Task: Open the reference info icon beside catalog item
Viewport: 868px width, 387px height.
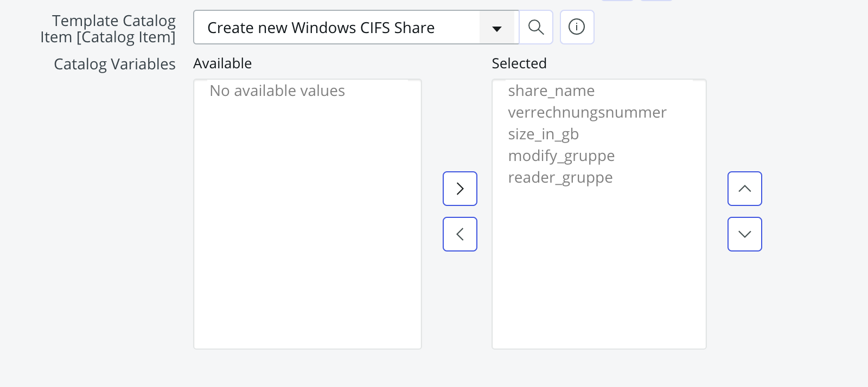Action: coord(577,28)
